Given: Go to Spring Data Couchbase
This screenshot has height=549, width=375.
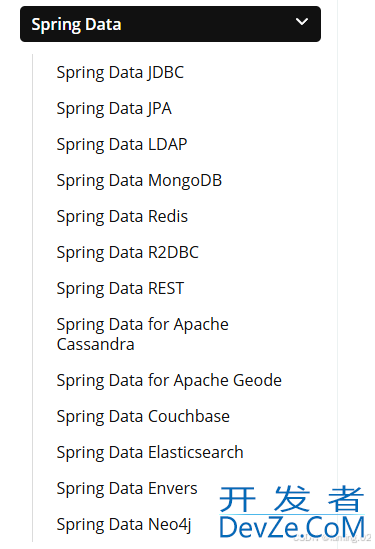Looking at the screenshot, I should point(143,417).
